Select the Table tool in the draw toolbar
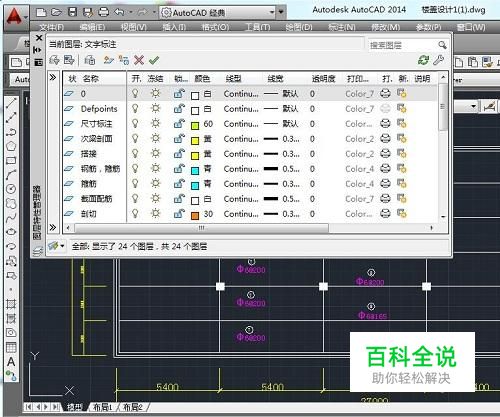This screenshot has width=500, height=417. (x=11, y=347)
